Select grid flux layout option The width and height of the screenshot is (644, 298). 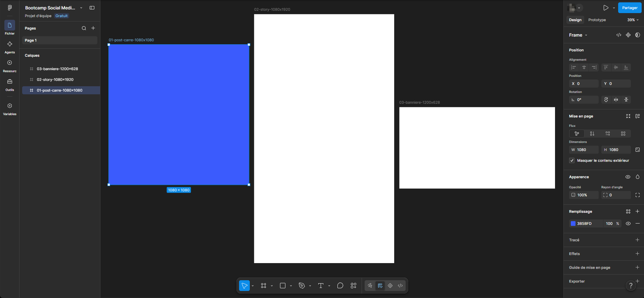click(623, 134)
